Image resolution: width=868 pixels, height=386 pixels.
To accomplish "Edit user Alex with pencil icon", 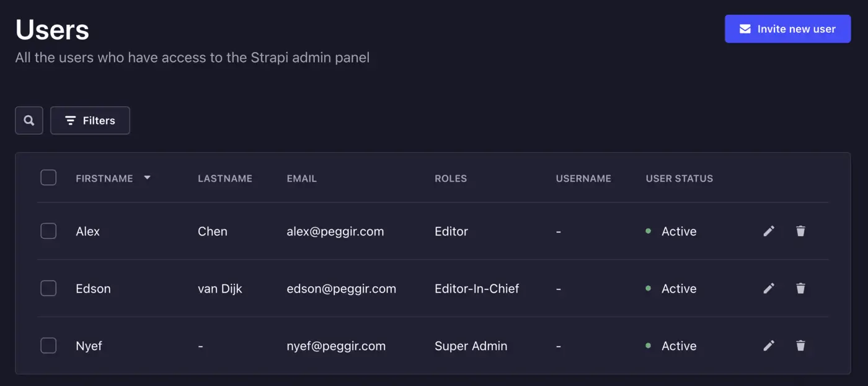I will (x=769, y=231).
